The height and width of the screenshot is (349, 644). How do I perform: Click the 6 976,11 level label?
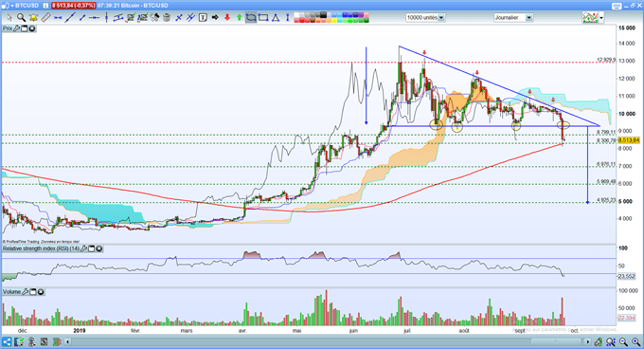[606, 164]
